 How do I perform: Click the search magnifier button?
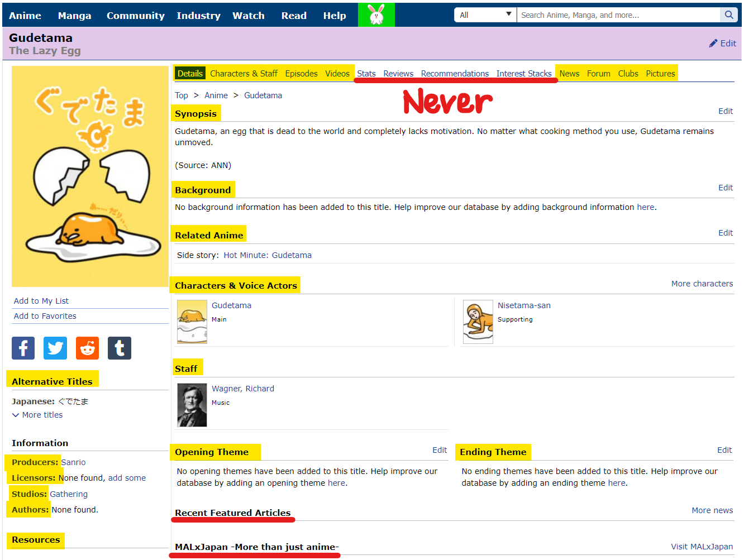(729, 15)
